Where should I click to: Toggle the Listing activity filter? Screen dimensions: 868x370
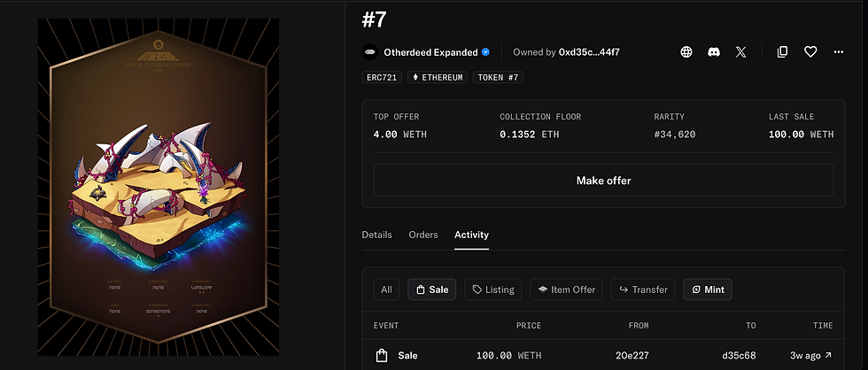click(492, 289)
